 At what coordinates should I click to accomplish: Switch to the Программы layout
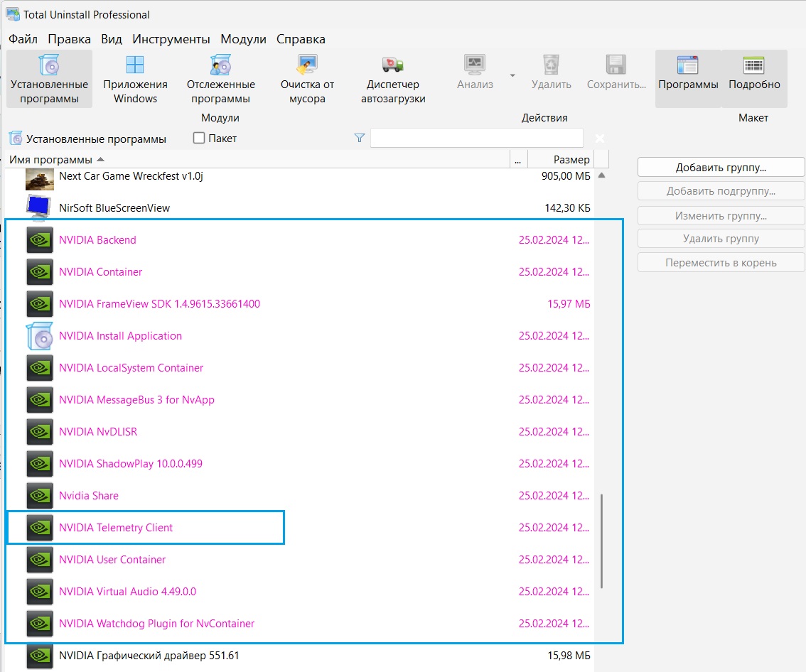pyautogui.click(x=688, y=79)
